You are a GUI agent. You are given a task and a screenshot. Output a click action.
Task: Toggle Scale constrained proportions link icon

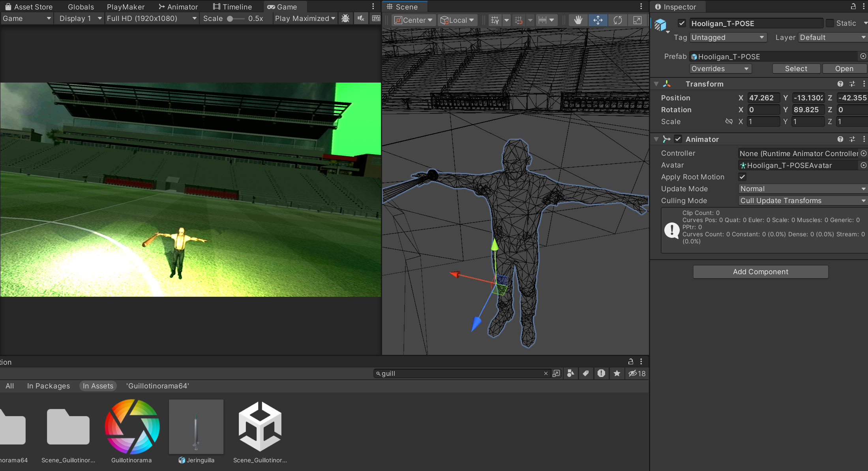coord(729,121)
